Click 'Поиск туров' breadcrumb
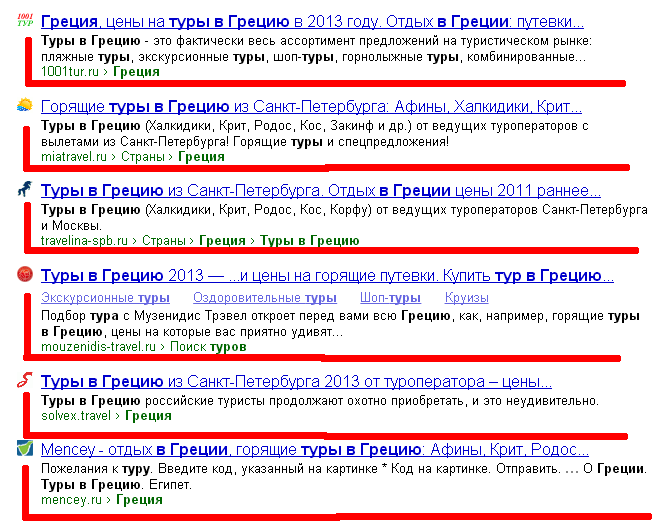 (208, 346)
